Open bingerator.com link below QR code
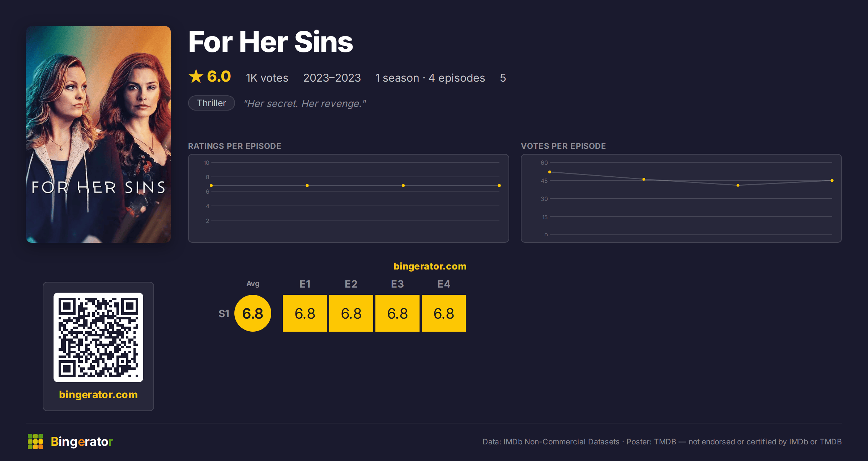Image resolution: width=868 pixels, height=461 pixels. (x=98, y=395)
